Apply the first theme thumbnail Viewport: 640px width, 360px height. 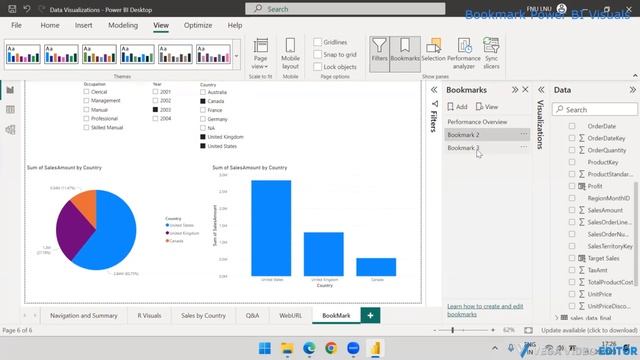tap(23, 54)
